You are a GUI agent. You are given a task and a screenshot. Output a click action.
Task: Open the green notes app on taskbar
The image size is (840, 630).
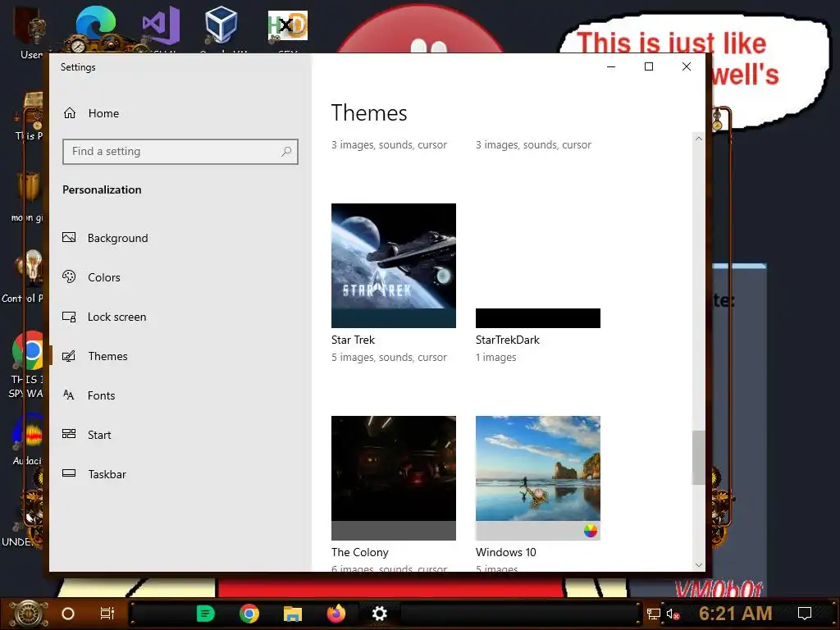pos(206,614)
